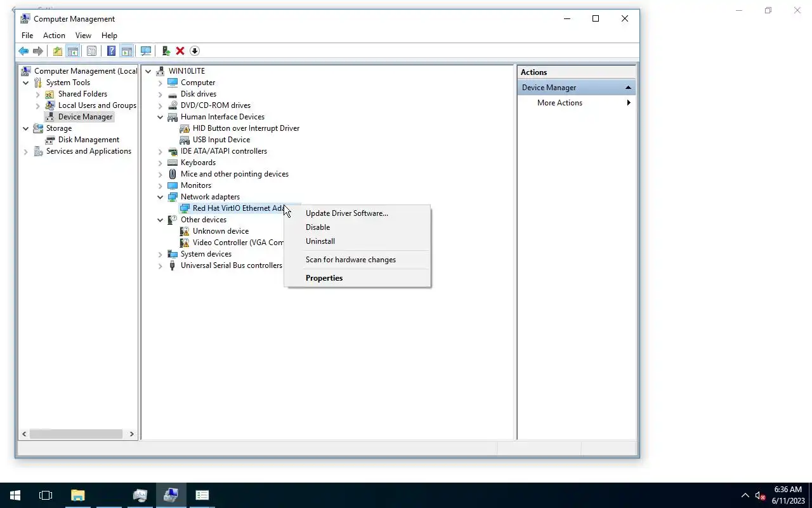Select IDE ATA/ATAPI controllers category
This screenshot has width=812, height=508.
(x=224, y=151)
